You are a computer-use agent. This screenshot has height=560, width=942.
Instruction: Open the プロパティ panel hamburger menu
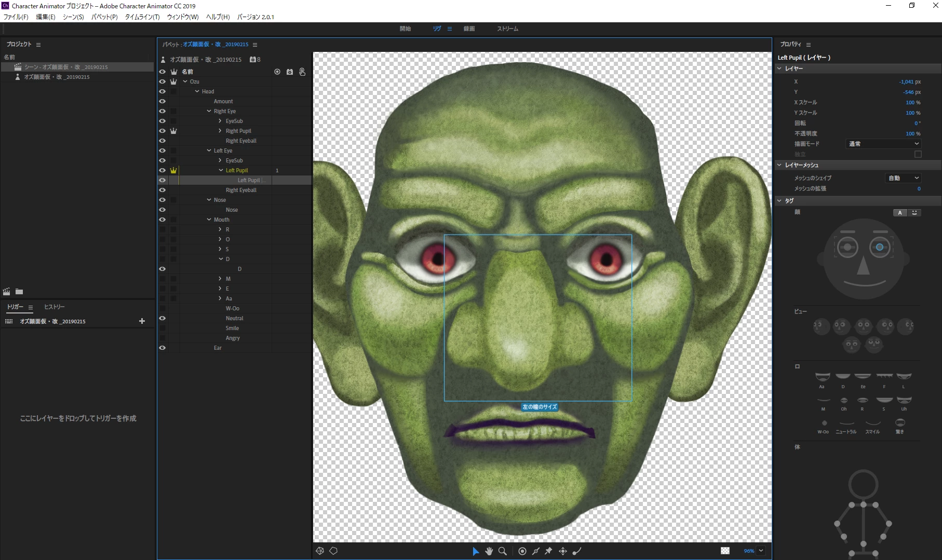[809, 45]
